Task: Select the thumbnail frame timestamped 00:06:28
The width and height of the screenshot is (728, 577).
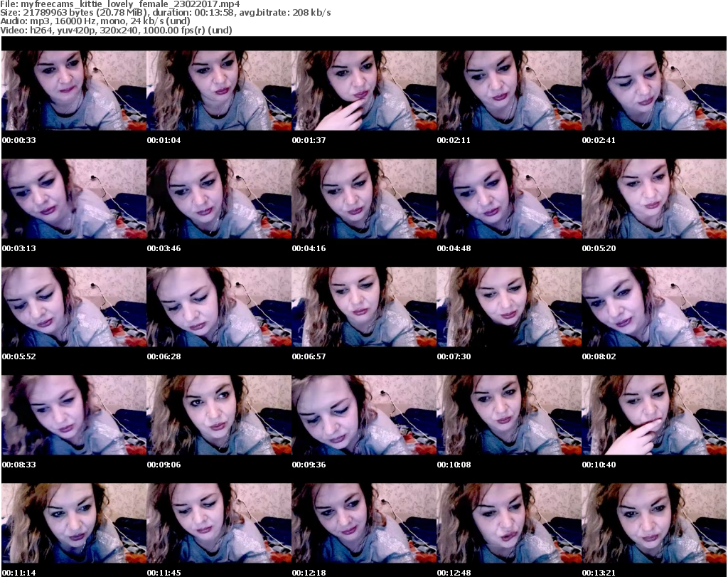Action: pyautogui.click(x=219, y=307)
